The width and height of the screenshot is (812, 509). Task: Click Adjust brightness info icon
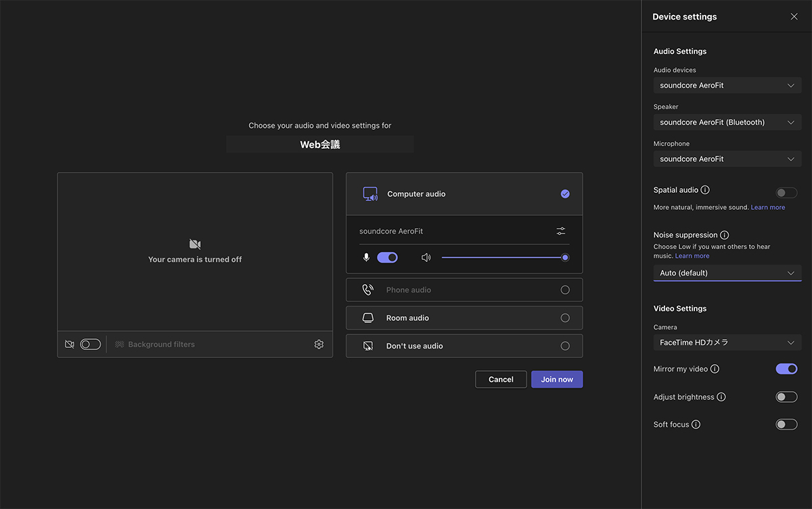click(721, 397)
